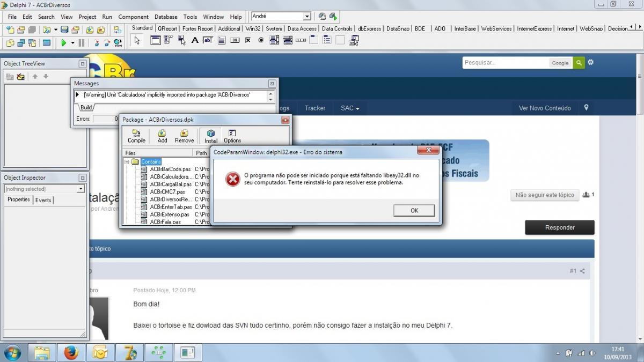
Task: Open Firefox from the Windows taskbar
Action: [x=71, y=353]
